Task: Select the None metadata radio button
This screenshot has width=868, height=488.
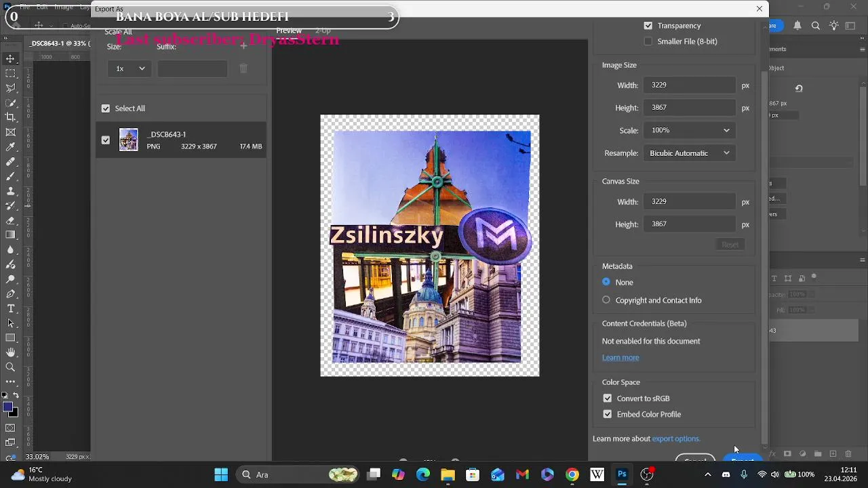Action: [606, 282]
